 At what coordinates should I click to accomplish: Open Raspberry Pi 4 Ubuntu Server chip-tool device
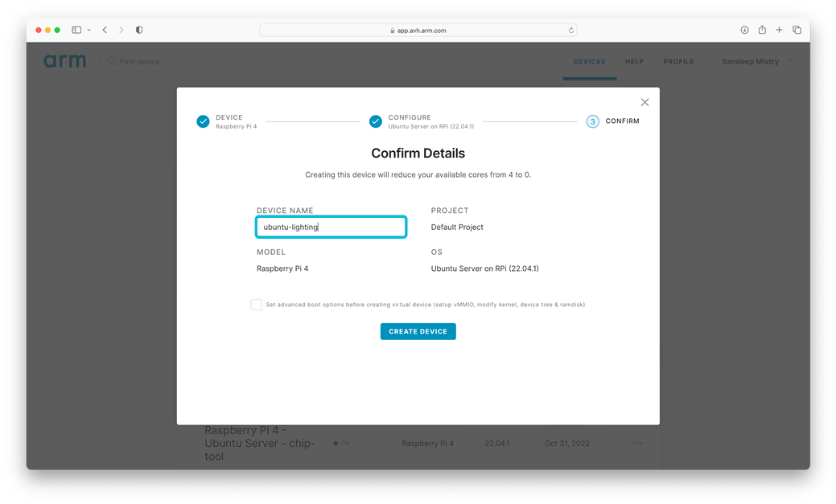(x=260, y=443)
